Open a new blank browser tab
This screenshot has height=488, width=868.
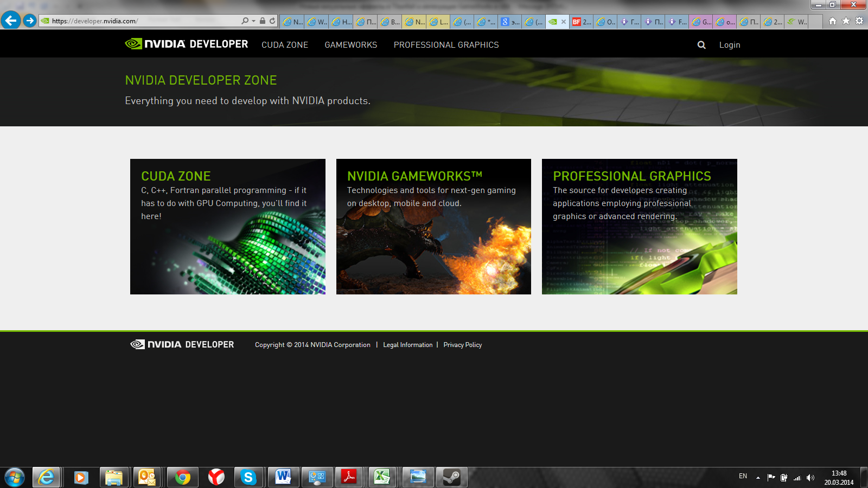[815, 22]
